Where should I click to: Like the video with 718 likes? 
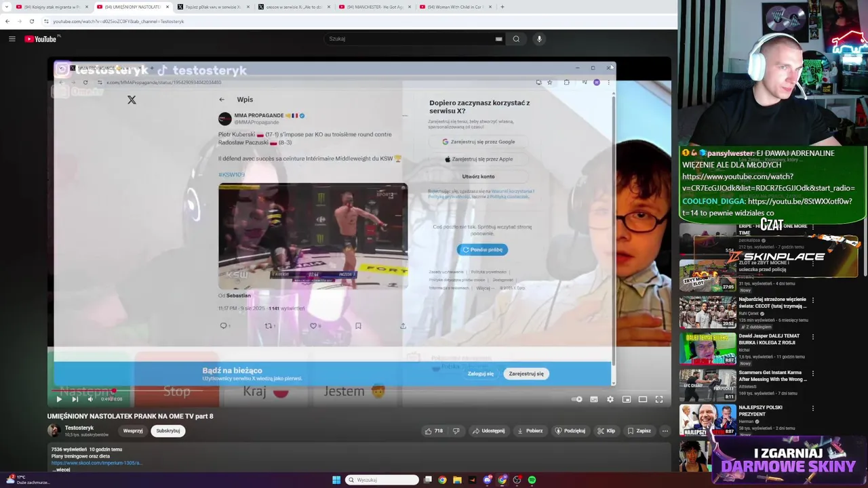(x=433, y=430)
